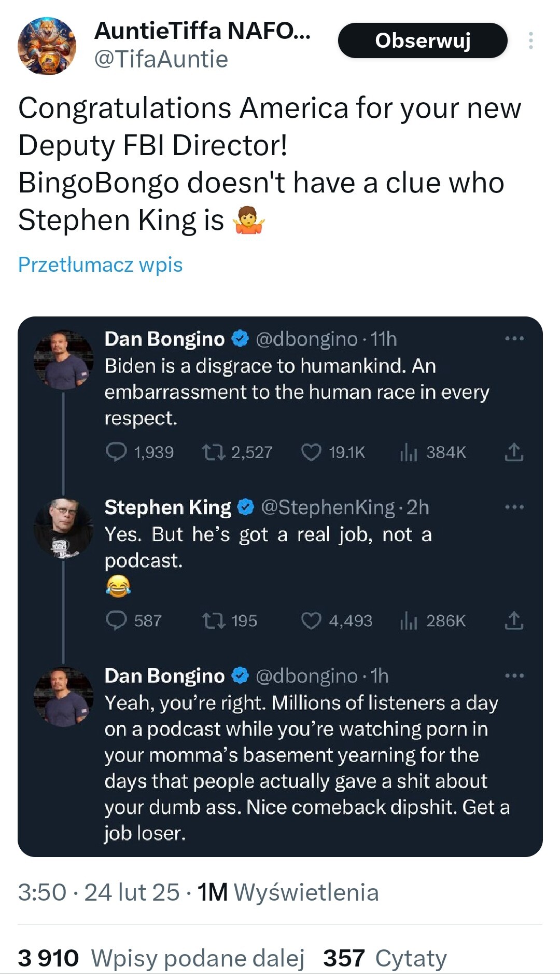Open more options on Stephen King's post

[514, 507]
